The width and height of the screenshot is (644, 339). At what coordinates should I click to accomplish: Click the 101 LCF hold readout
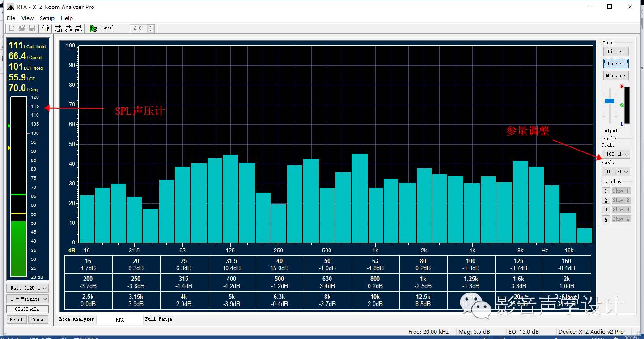pyautogui.click(x=26, y=67)
